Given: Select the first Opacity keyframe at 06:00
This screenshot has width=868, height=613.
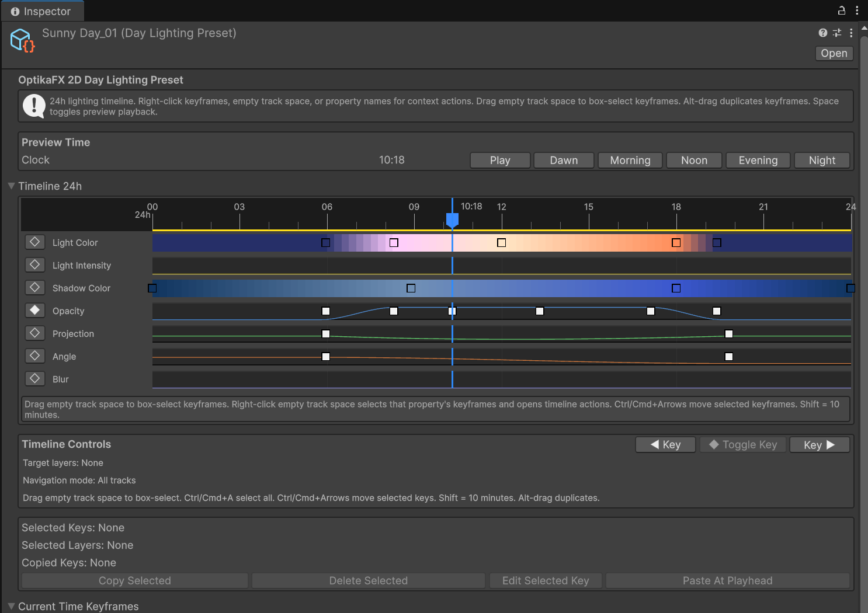Looking at the screenshot, I should pyautogui.click(x=326, y=311).
